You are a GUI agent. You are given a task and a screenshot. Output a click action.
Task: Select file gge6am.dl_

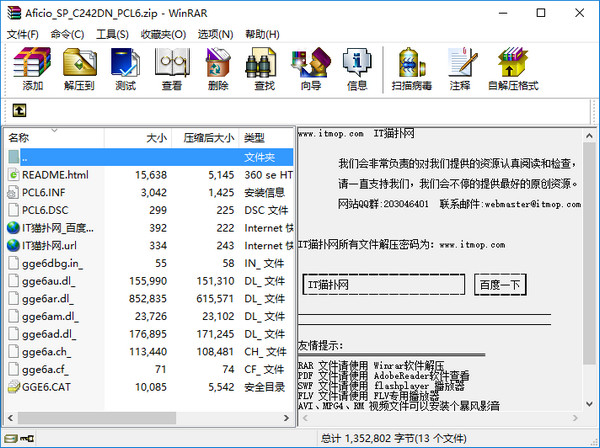point(150,316)
